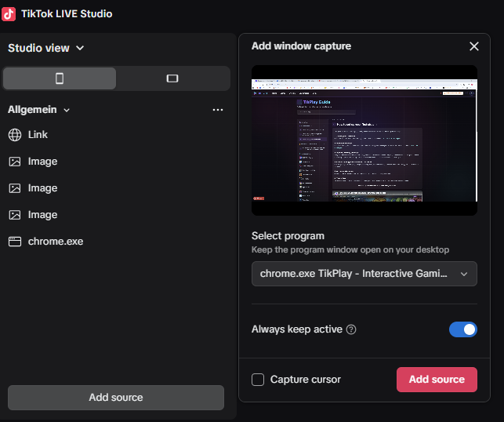The width and height of the screenshot is (504, 422).
Task: Switch to portrait phone layout tab
Action: tap(60, 78)
